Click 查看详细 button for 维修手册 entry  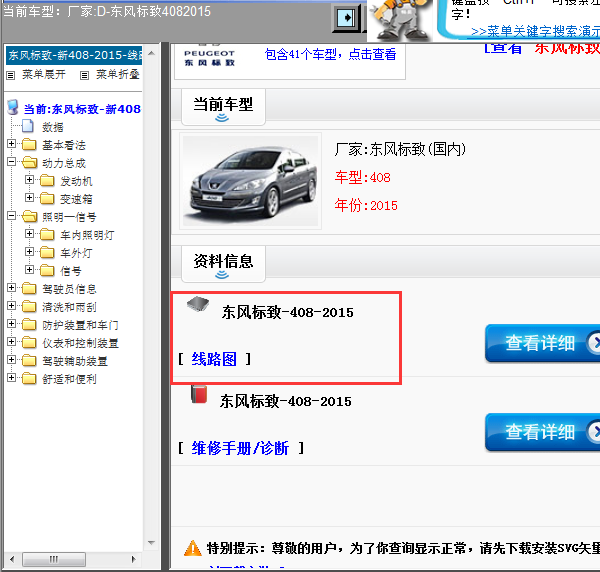tap(543, 432)
